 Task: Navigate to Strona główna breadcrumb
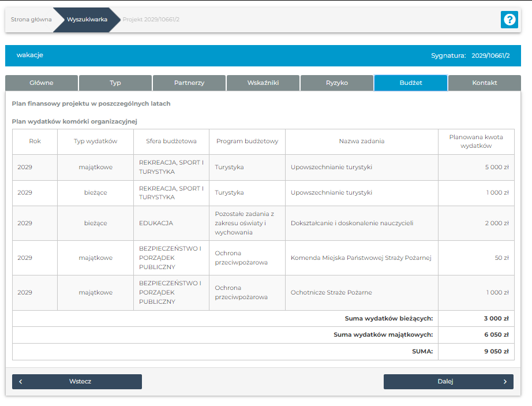(31, 20)
